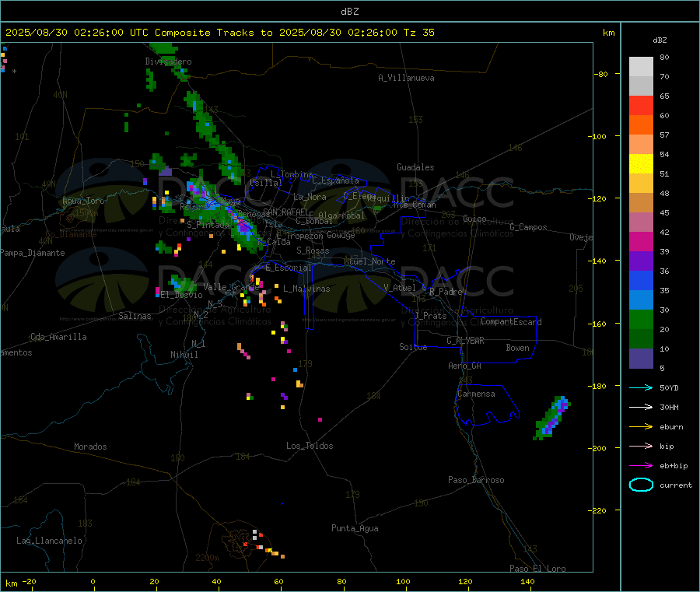Screen dimensions: 700x592
Task: Click the Agua_Toro map label
Action: pyautogui.click(x=83, y=201)
